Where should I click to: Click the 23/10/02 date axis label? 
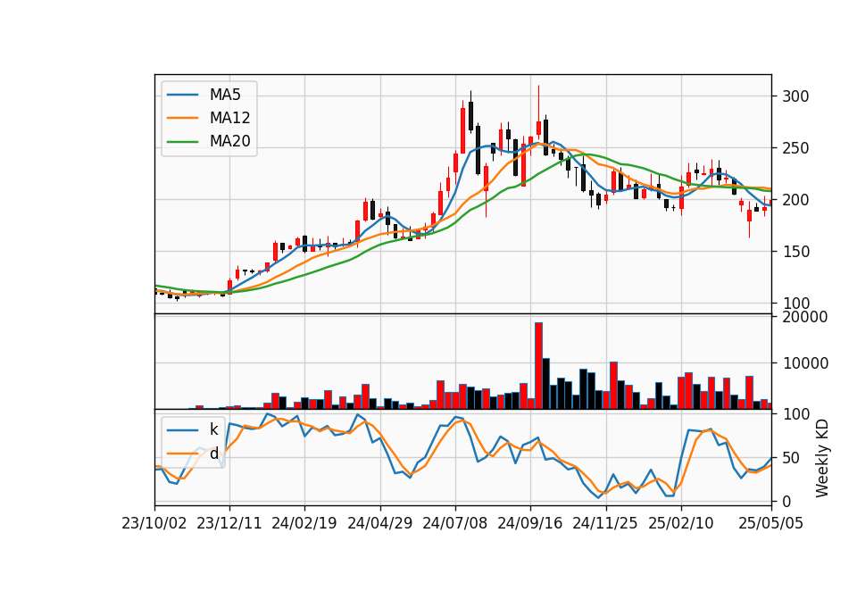pyautogui.click(x=154, y=523)
